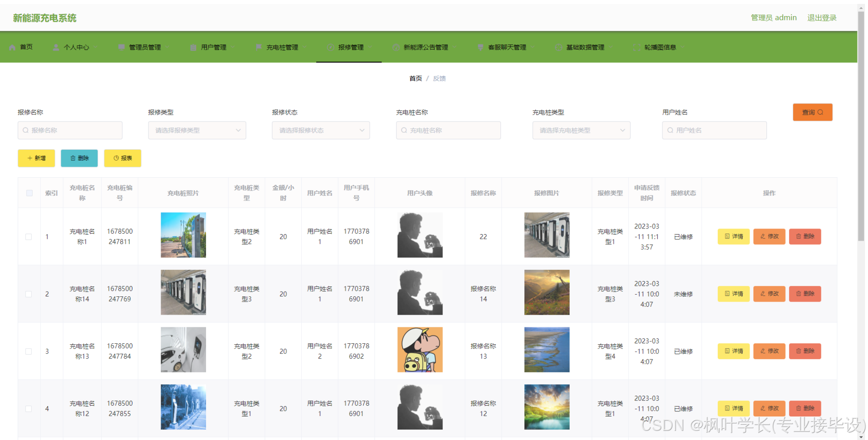Open repair image for 报修名称12
This screenshot has height=440, width=868.
[x=547, y=407]
